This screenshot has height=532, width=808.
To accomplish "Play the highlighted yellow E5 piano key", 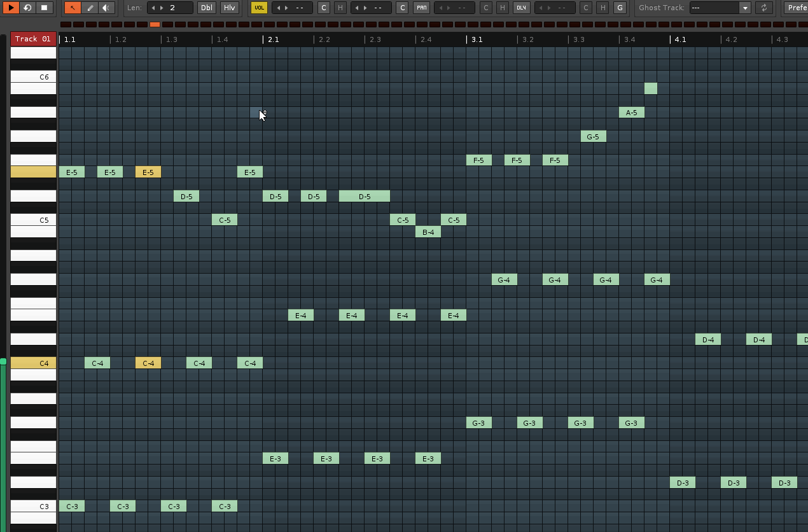I will (x=33, y=172).
